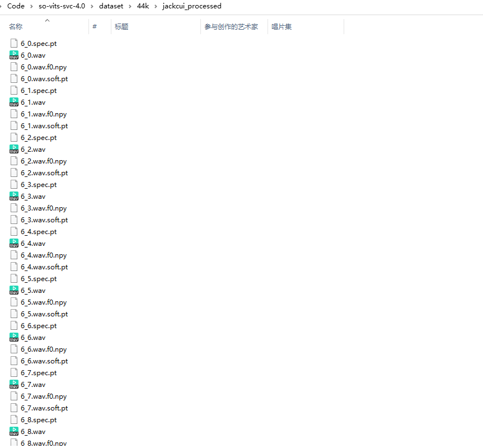Click the file icon of 6_8.spec.pt
Screen dimensions: 483x448
coord(14,420)
